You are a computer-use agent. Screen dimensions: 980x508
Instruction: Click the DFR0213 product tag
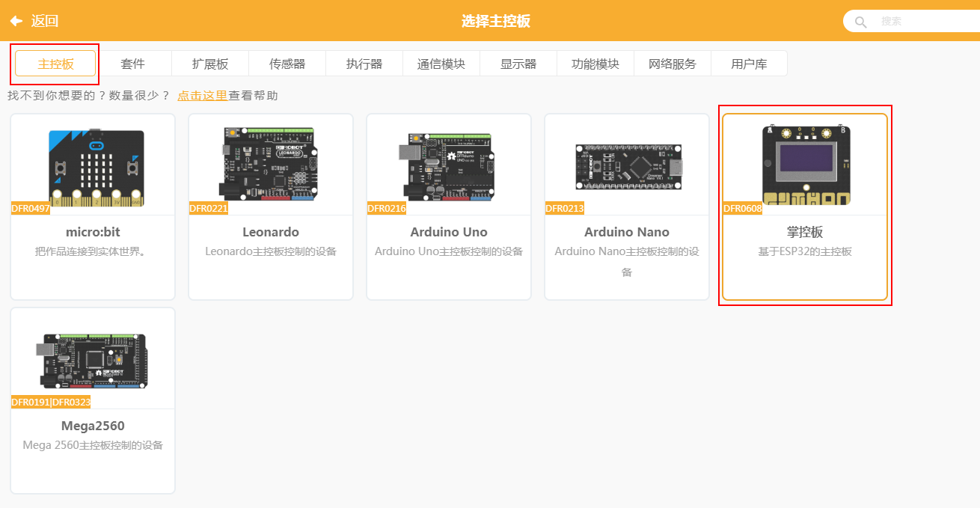565,209
